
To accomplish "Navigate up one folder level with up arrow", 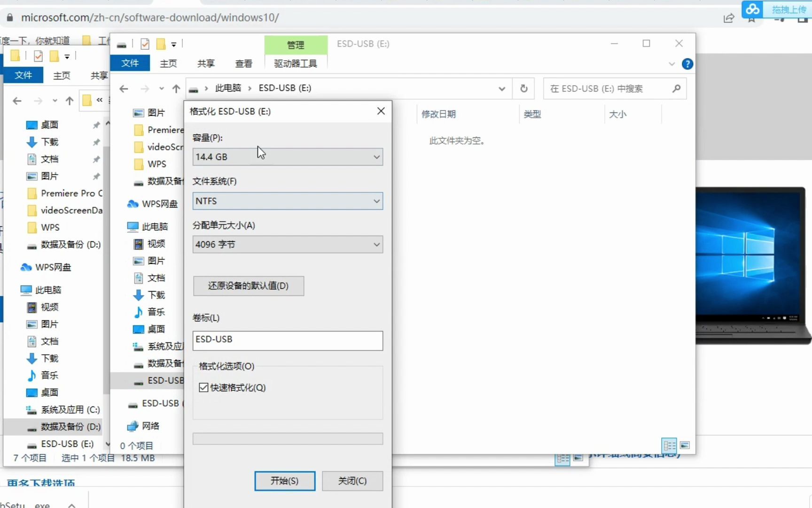I will pyautogui.click(x=176, y=88).
